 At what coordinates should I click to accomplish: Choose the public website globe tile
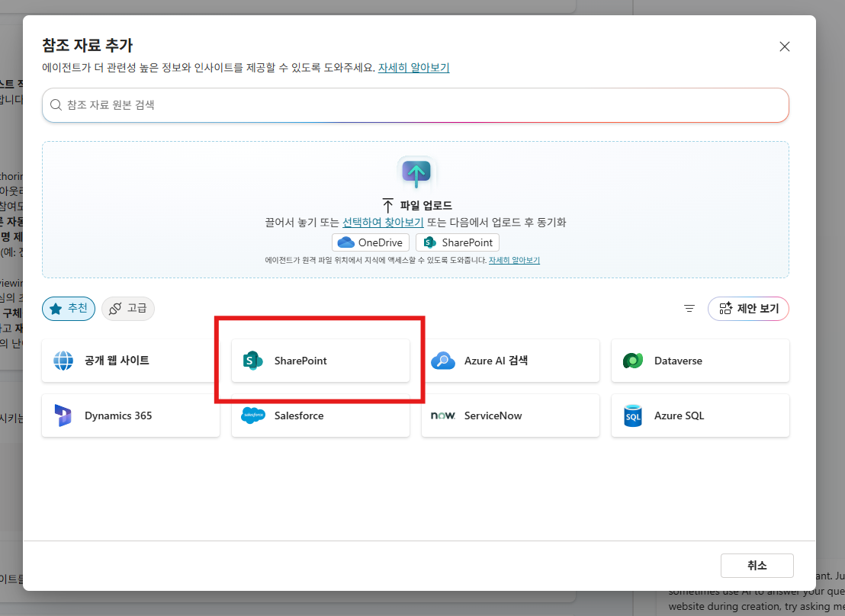[130, 361]
